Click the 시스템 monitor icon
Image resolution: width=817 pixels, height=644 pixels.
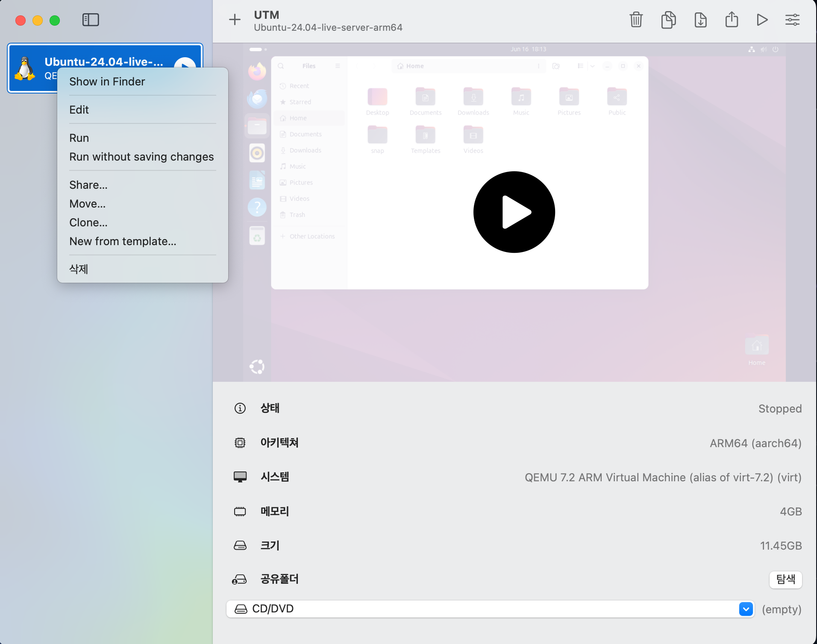(x=240, y=477)
